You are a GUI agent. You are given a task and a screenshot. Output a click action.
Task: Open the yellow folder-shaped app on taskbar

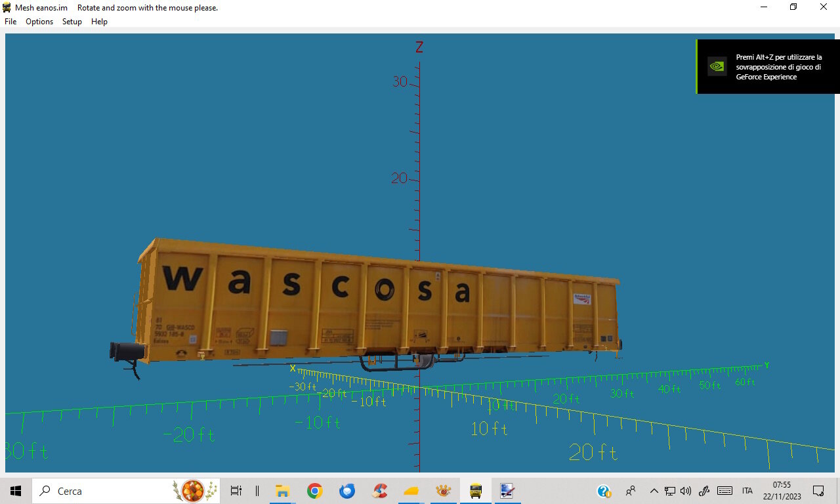411,491
